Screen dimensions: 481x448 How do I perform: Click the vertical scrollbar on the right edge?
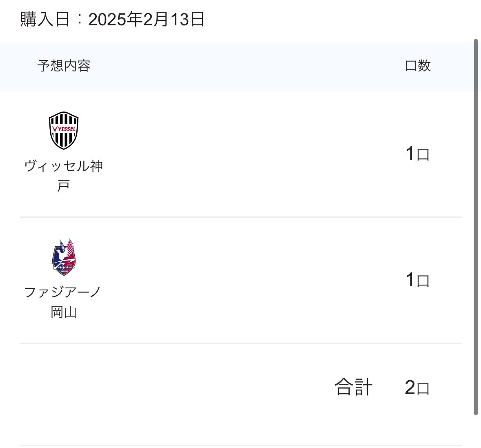pyautogui.click(x=476, y=227)
